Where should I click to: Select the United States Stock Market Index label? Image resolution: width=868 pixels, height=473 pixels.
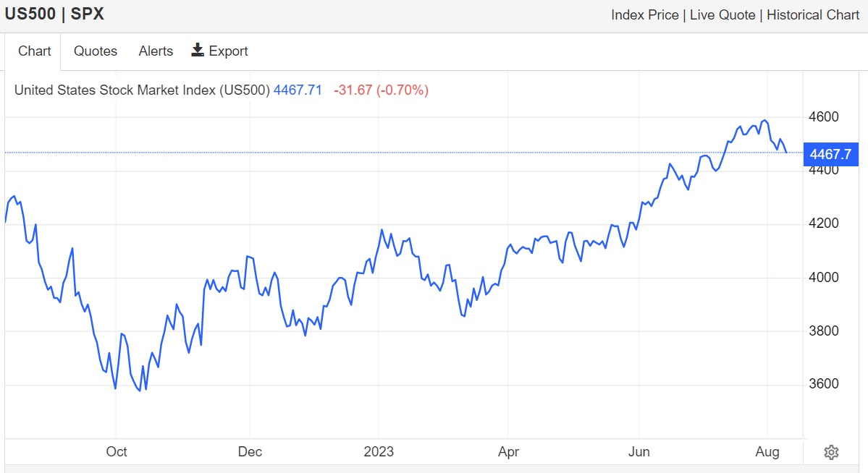(142, 90)
